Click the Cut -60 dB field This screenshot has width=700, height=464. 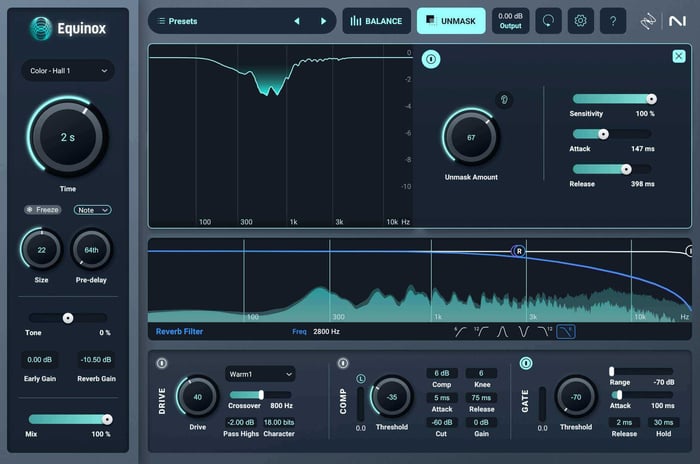pos(442,422)
